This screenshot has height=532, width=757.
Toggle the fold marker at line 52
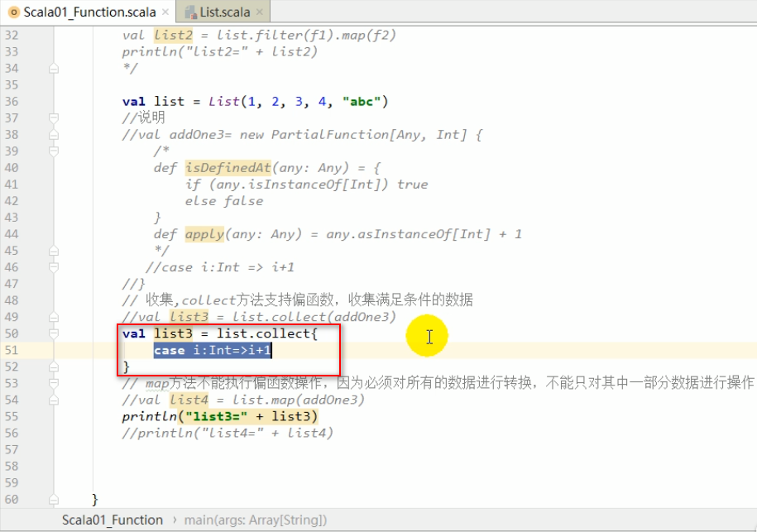[54, 367]
